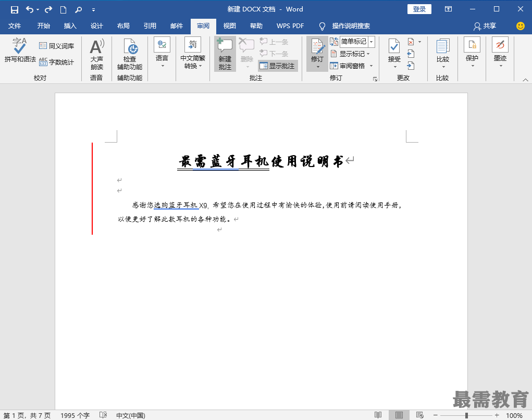532x420 pixels.
Task: Expand the undo history dropdown arrow
Action: [x=38, y=10]
